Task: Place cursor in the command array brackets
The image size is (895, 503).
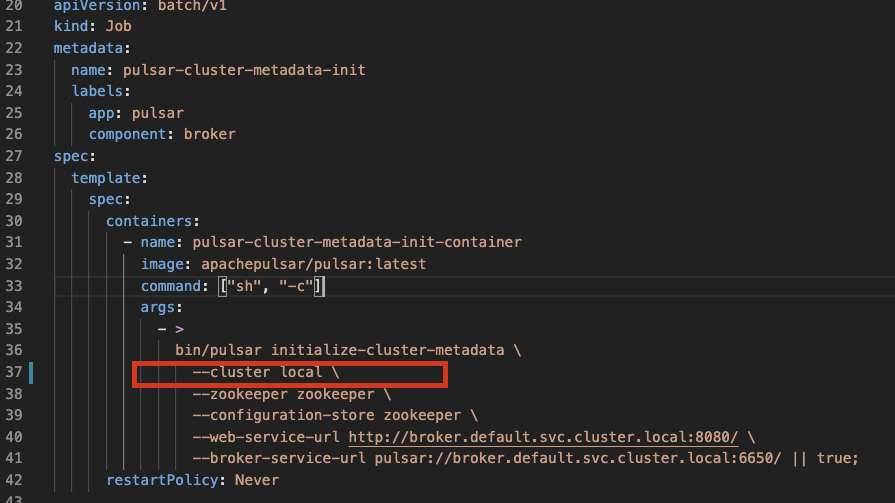Action: coord(272,286)
